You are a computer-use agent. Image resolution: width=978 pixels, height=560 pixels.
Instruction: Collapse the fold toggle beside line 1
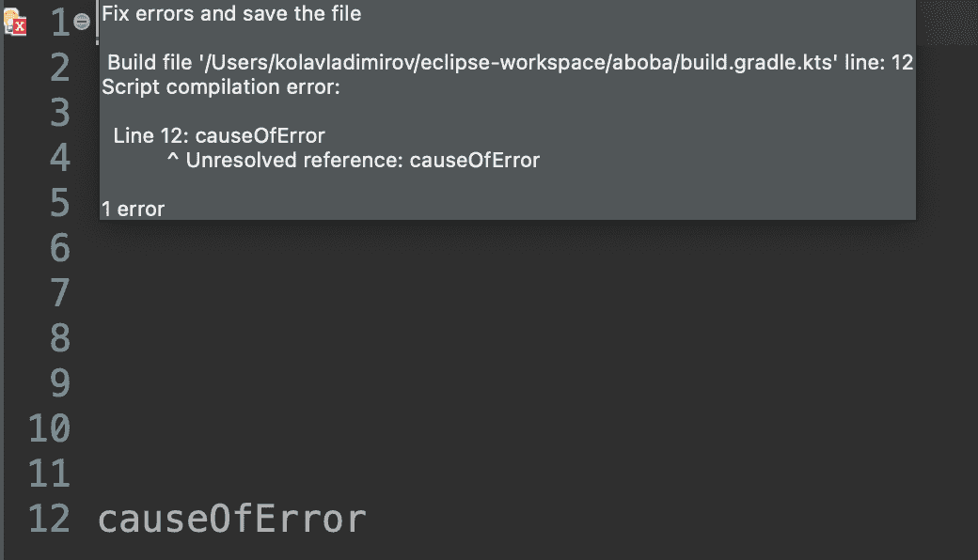82,22
